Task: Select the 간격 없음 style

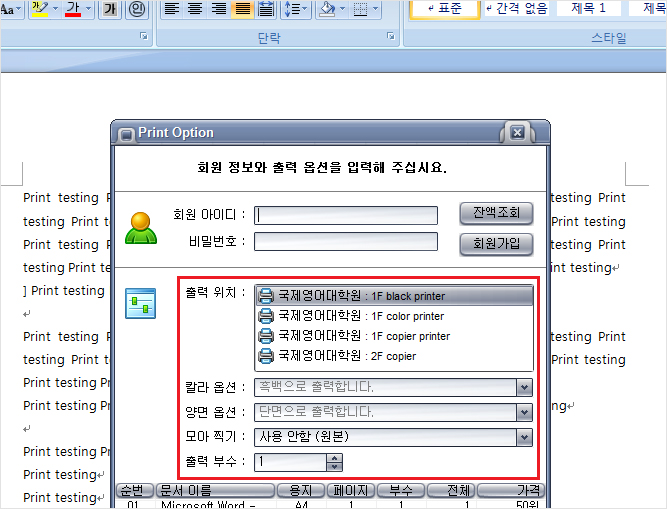Action: pos(517,9)
